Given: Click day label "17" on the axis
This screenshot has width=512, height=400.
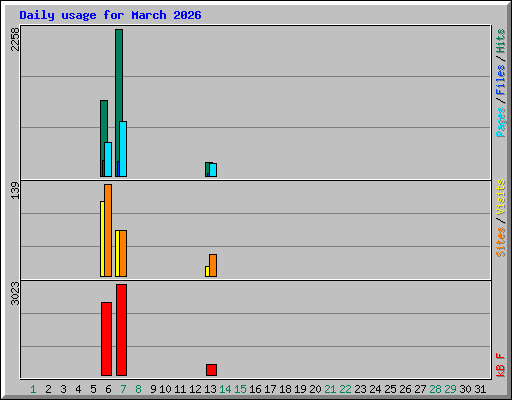Looking at the screenshot, I should click(270, 389).
